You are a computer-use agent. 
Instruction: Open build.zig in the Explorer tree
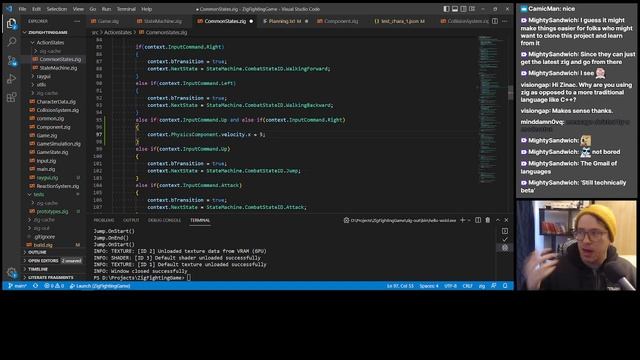point(43,245)
